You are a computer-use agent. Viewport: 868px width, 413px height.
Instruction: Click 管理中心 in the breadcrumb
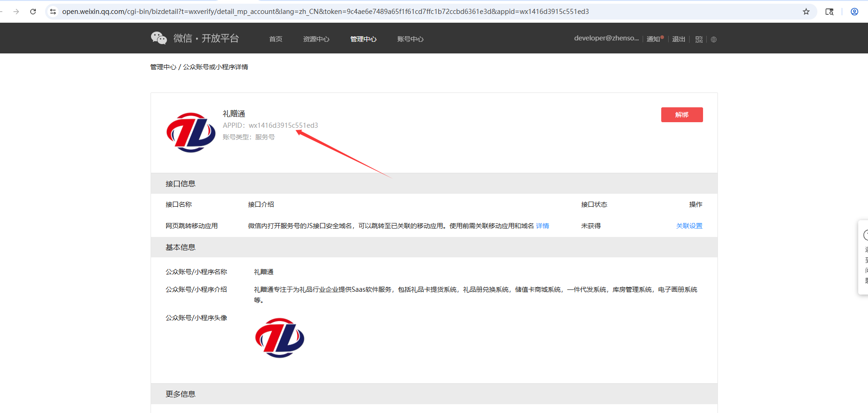pyautogui.click(x=163, y=67)
